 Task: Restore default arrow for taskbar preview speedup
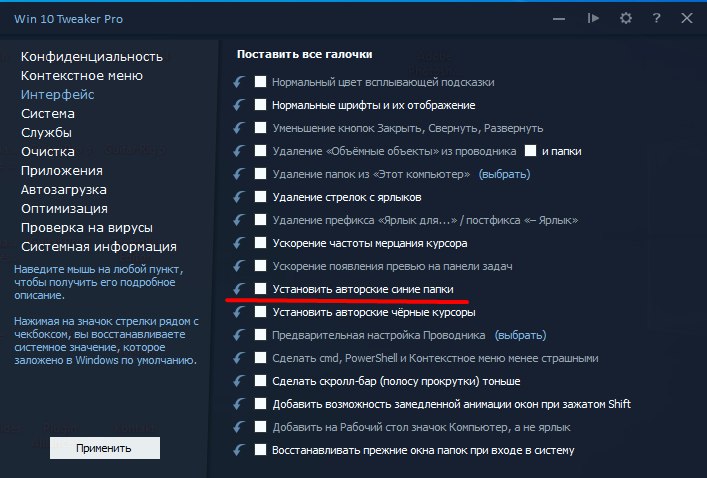pos(239,266)
